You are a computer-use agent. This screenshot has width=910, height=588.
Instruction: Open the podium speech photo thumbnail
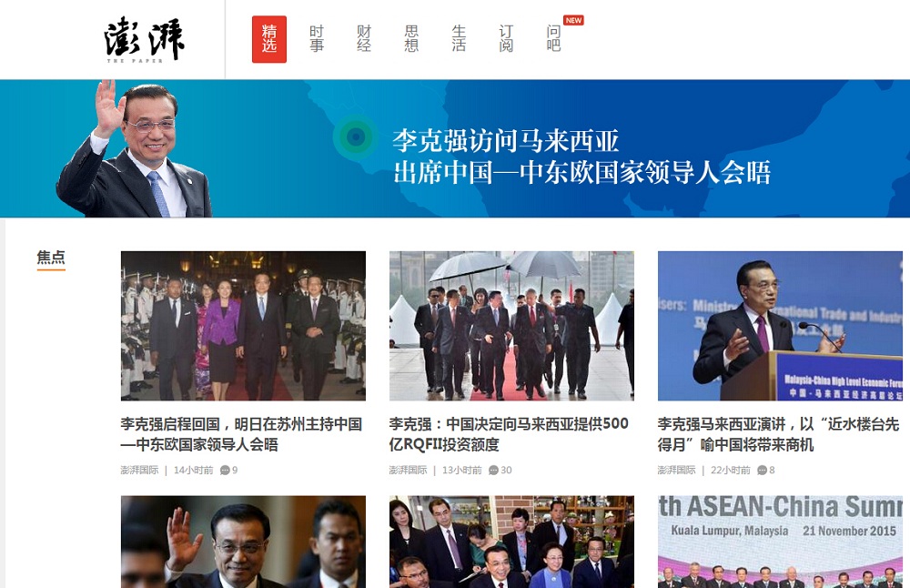click(780, 326)
